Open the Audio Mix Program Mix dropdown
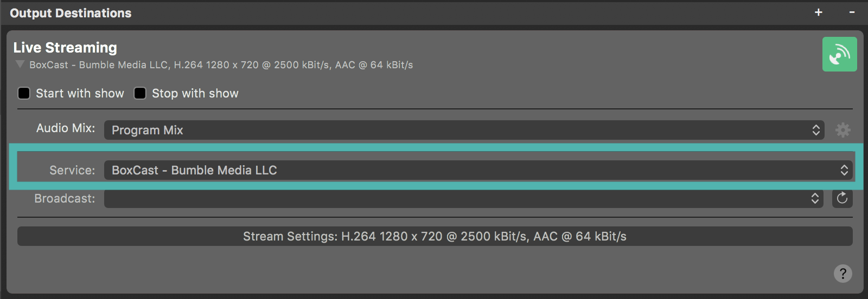Image resolution: width=868 pixels, height=299 pixels. point(464,130)
